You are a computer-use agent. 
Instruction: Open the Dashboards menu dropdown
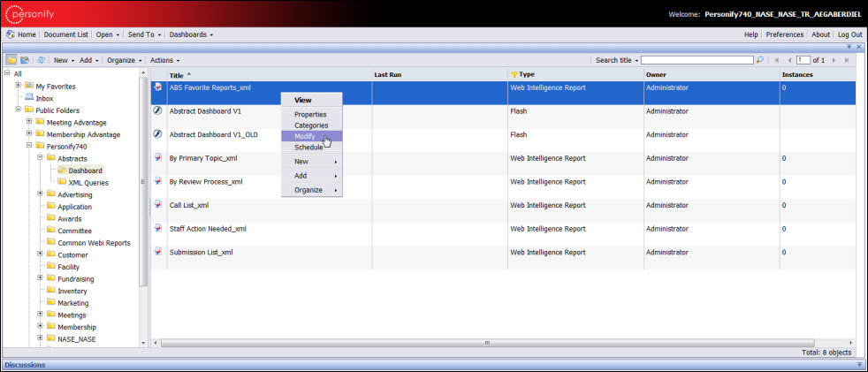[191, 34]
